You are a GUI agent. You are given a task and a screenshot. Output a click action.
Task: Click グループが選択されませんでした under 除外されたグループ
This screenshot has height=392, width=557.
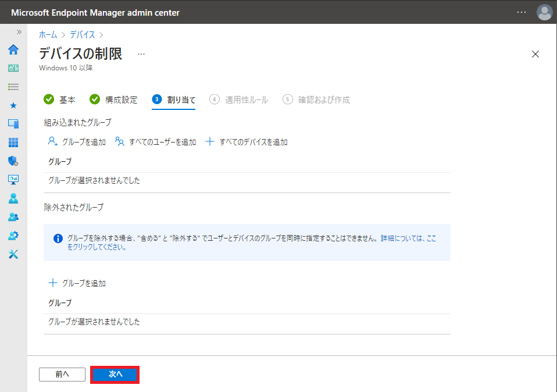(94, 322)
